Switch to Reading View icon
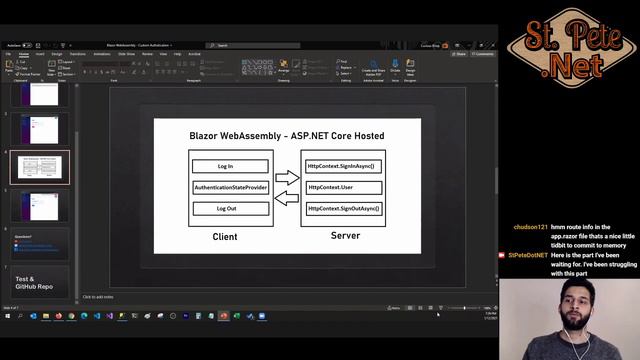The width and height of the screenshot is (640, 360). (x=430, y=308)
